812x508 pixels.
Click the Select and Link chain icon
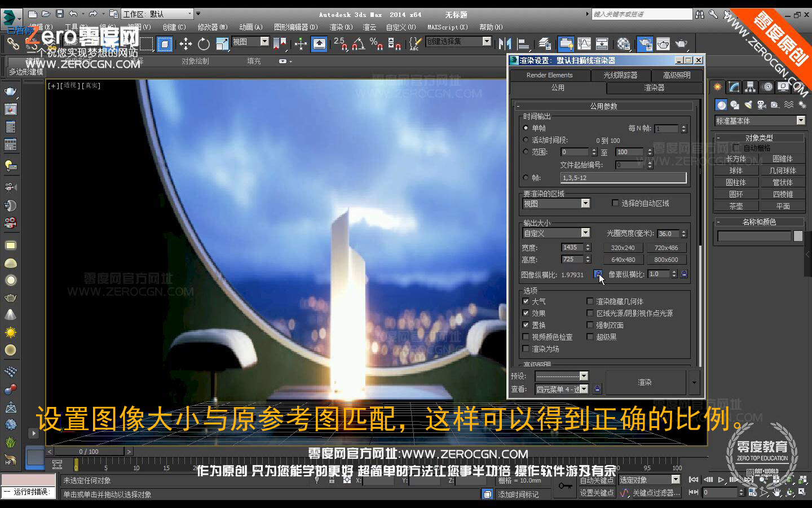(x=12, y=43)
